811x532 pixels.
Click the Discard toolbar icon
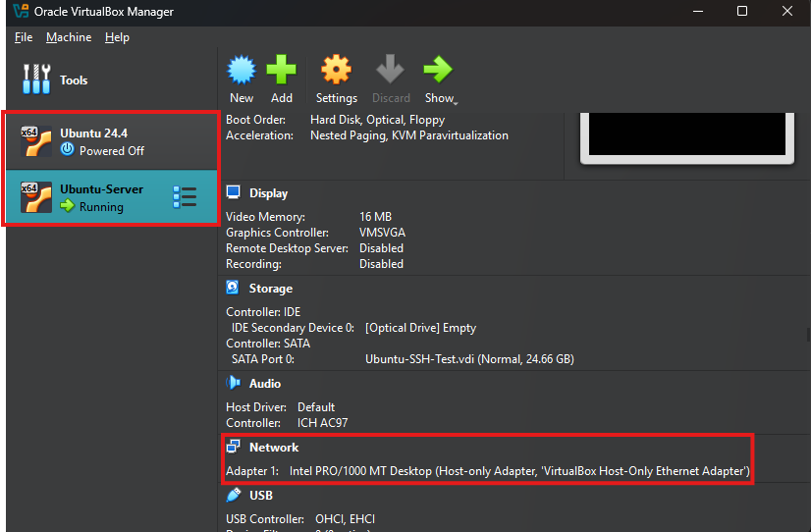tap(391, 71)
